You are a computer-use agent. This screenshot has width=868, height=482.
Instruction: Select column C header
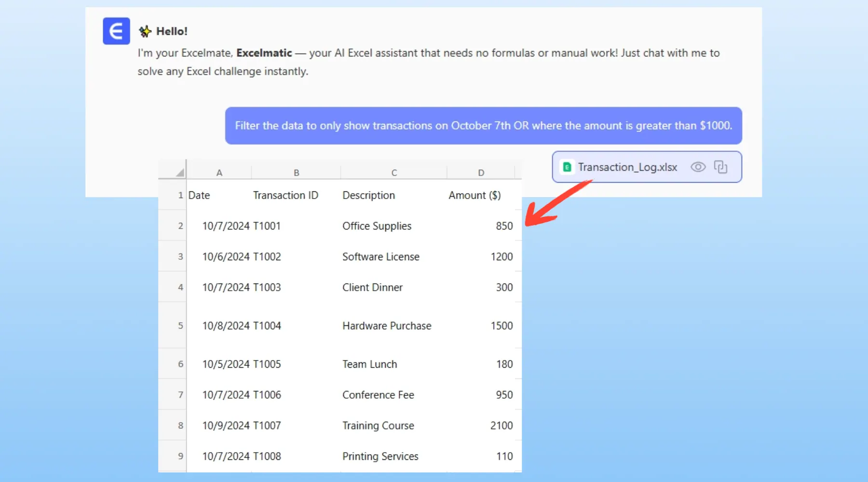coord(394,173)
